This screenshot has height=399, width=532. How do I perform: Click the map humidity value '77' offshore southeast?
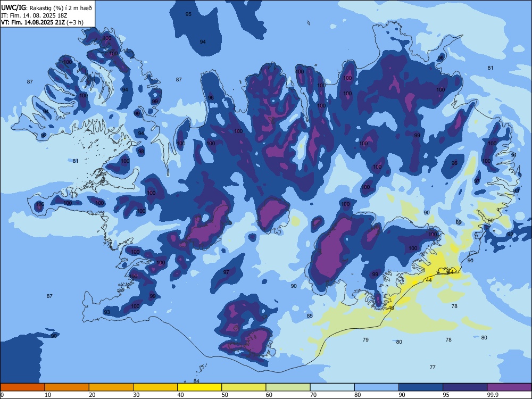click(432, 367)
